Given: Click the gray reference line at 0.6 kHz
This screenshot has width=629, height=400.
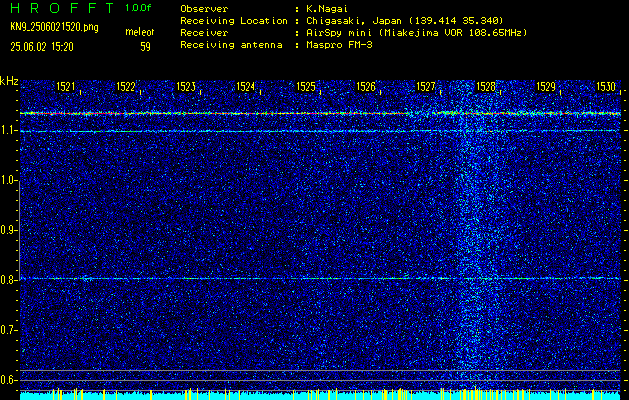Looking at the screenshot, I should coord(320,380).
